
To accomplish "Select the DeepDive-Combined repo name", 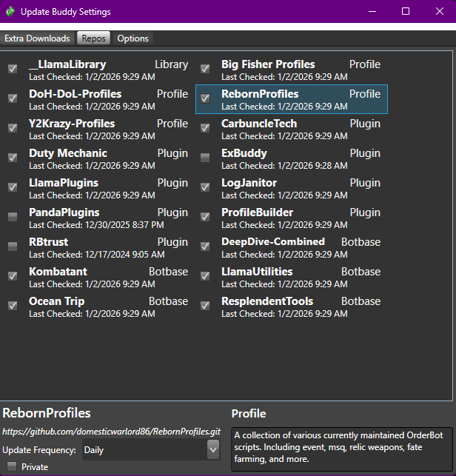I will [273, 242].
